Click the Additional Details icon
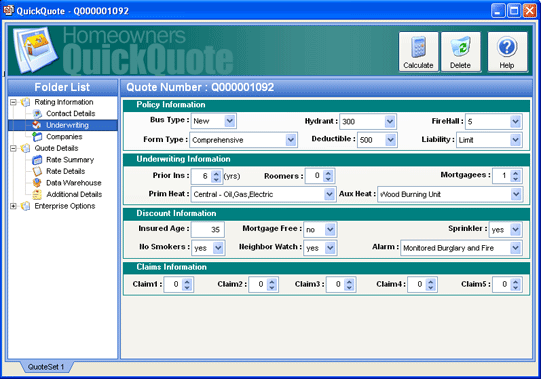This screenshot has width=541, height=379. [37, 194]
